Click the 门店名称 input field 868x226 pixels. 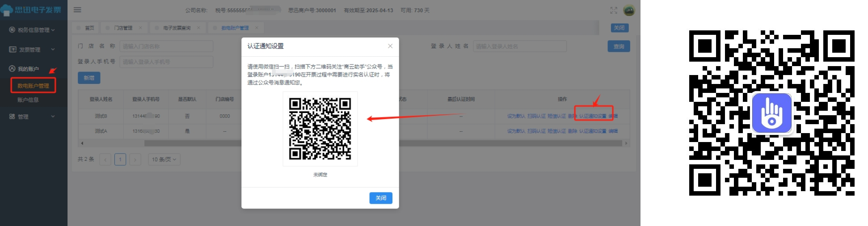coord(166,46)
